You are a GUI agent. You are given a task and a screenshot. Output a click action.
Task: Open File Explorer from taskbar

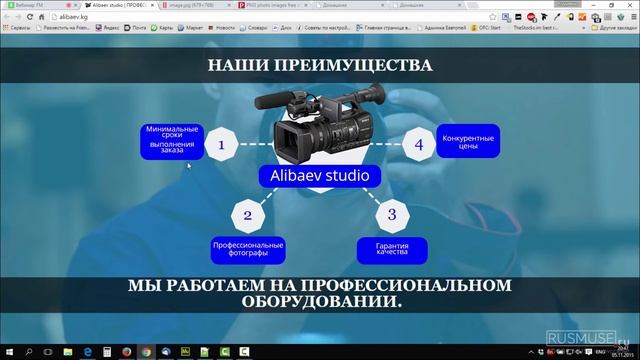[68, 352]
